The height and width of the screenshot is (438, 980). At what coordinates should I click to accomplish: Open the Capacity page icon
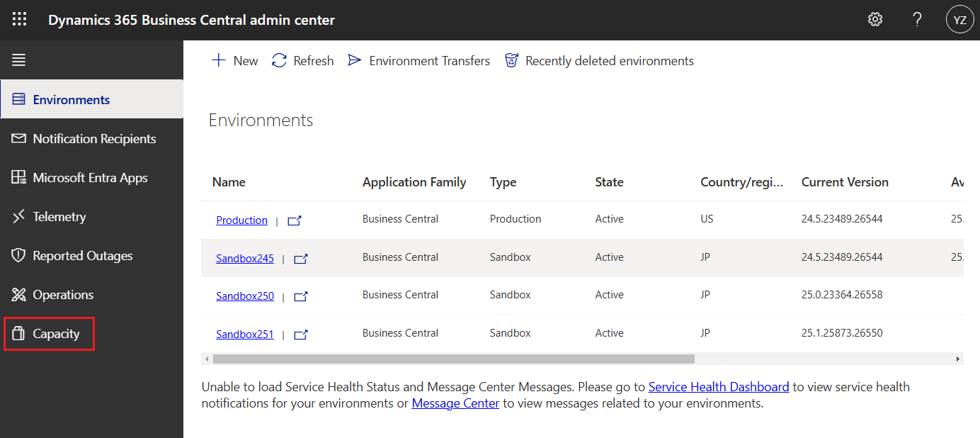[x=19, y=333]
